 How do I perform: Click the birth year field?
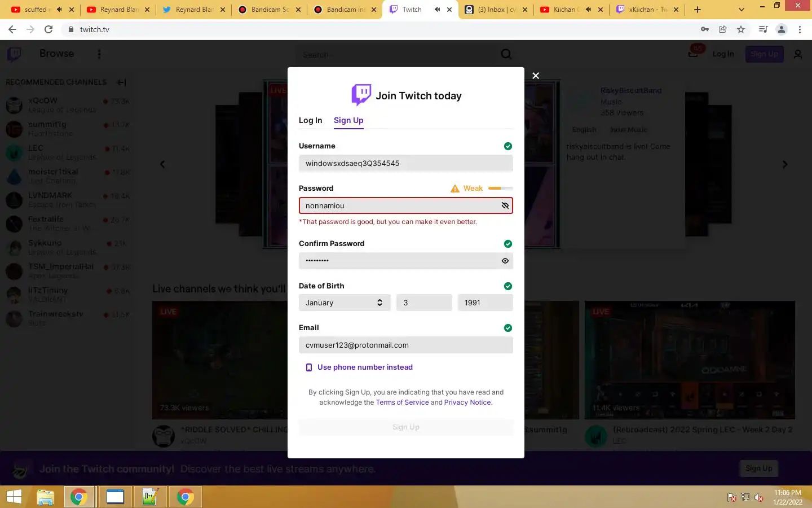(485, 303)
